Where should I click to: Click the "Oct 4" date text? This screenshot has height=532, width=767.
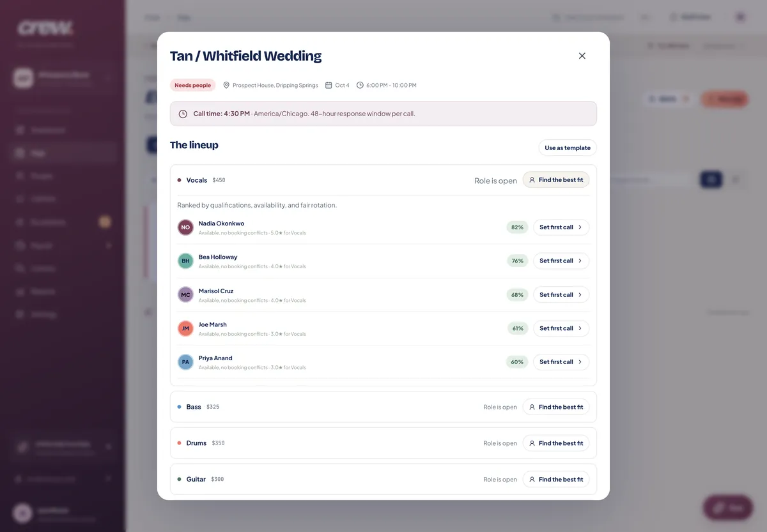(x=343, y=85)
